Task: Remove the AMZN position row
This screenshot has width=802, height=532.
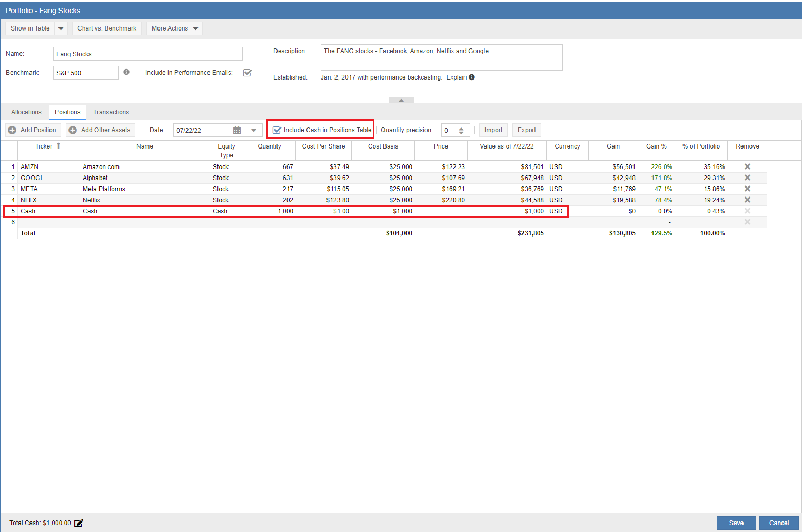Action: [747, 166]
